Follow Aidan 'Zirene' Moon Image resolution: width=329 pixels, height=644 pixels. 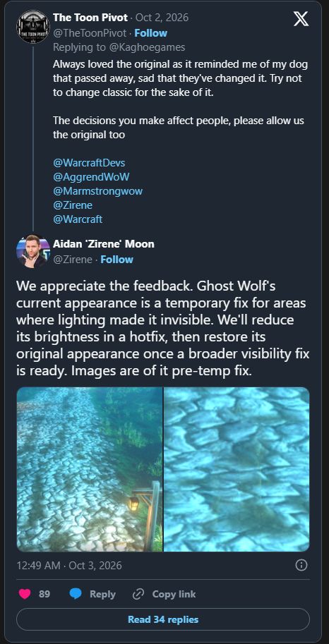pos(116,260)
